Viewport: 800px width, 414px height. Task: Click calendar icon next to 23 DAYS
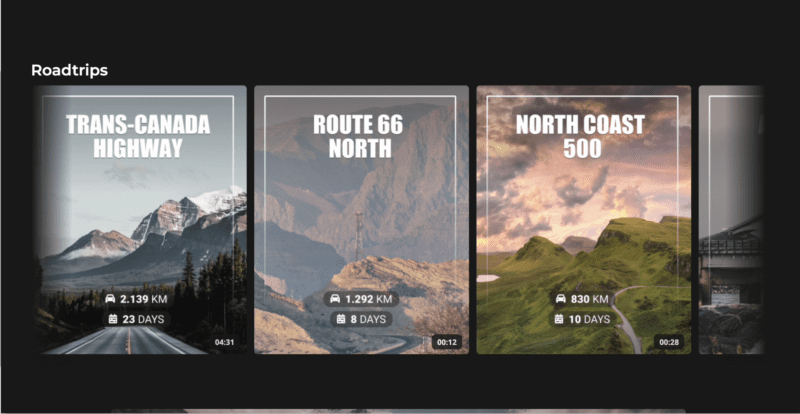pyautogui.click(x=113, y=320)
